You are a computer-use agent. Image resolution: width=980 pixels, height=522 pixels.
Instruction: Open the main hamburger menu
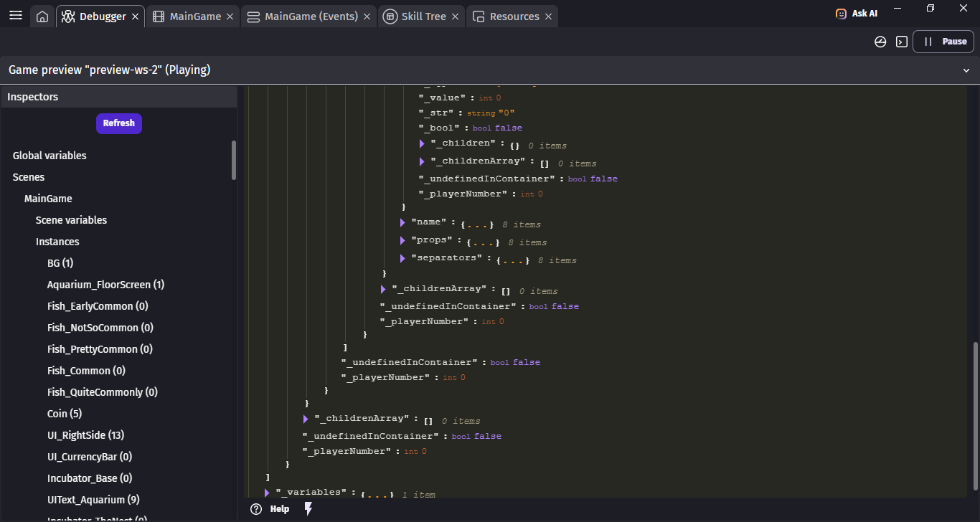click(15, 16)
